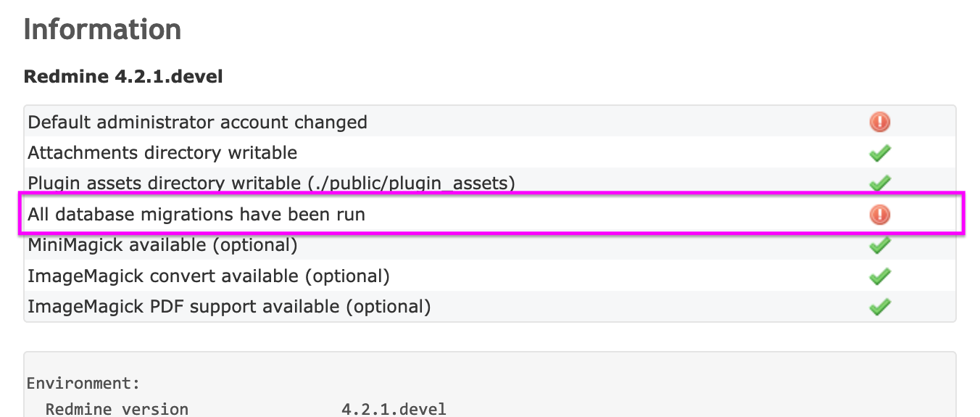The image size is (980, 417).
Task: Click the green check next to MiniMagick available
Action: click(879, 245)
